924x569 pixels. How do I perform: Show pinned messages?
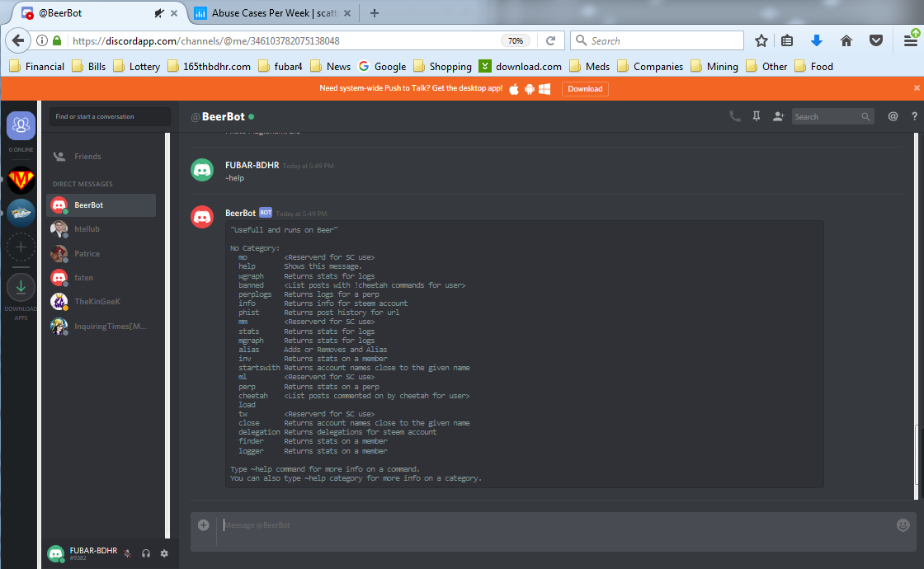pyautogui.click(x=756, y=116)
